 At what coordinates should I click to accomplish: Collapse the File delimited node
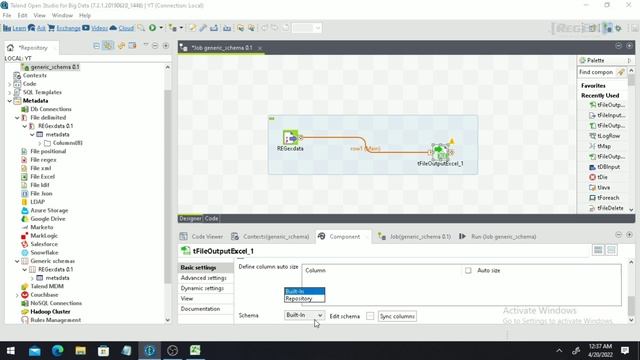click(17, 118)
